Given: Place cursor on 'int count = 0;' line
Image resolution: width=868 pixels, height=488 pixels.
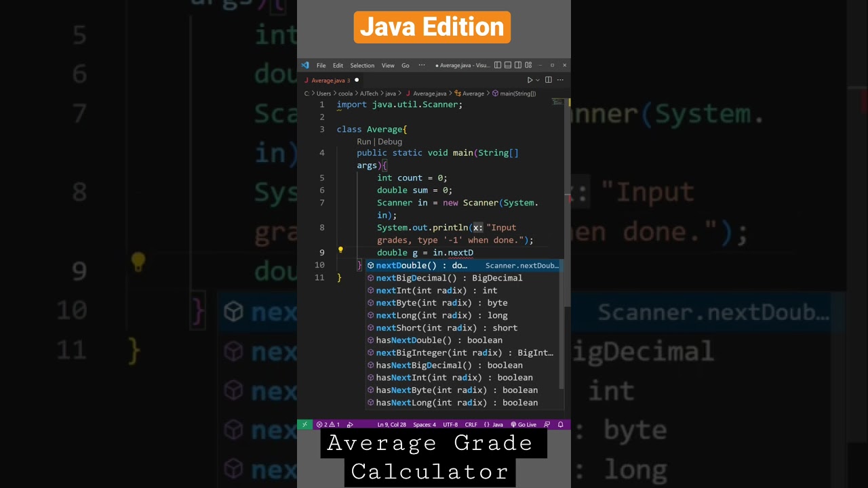Looking at the screenshot, I should [x=412, y=178].
